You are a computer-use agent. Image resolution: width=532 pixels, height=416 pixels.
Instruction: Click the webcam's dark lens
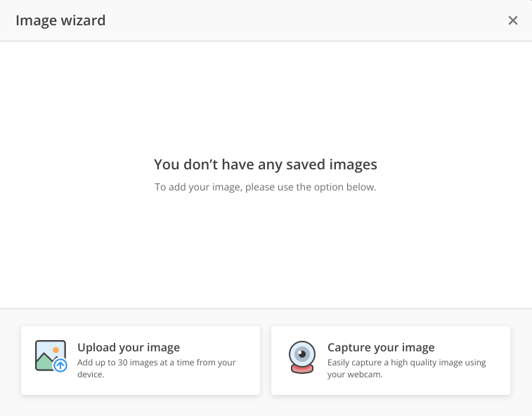coord(301,352)
